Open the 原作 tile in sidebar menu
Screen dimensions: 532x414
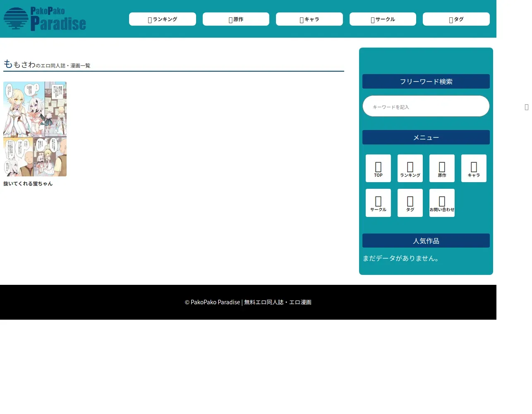coord(442,168)
